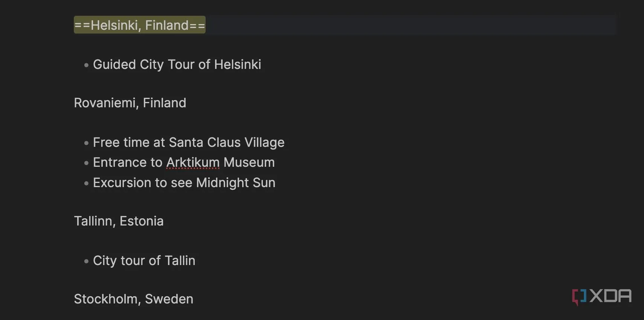Click the word Museum in the Arktikum line
Viewport: 644px width, 320px height.
tap(249, 162)
